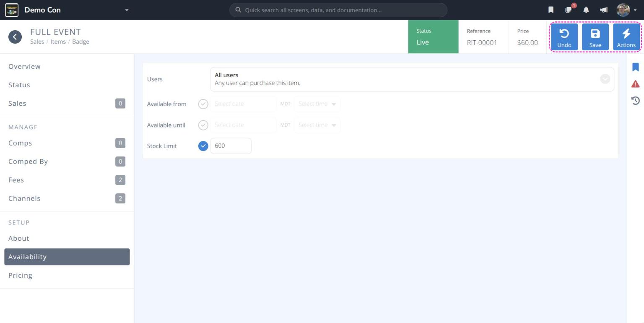Click the Badge breadcrumb link
This screenshot has width=644, height=323.
(80, 42)
